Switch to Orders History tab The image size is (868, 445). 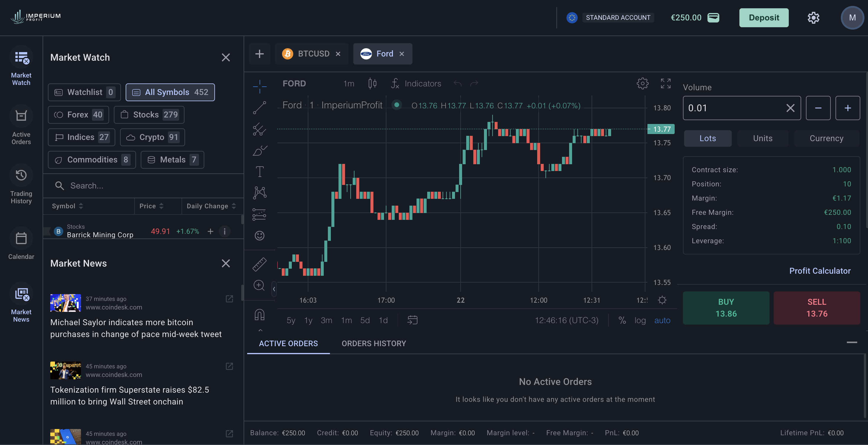[x=373, y=344]
